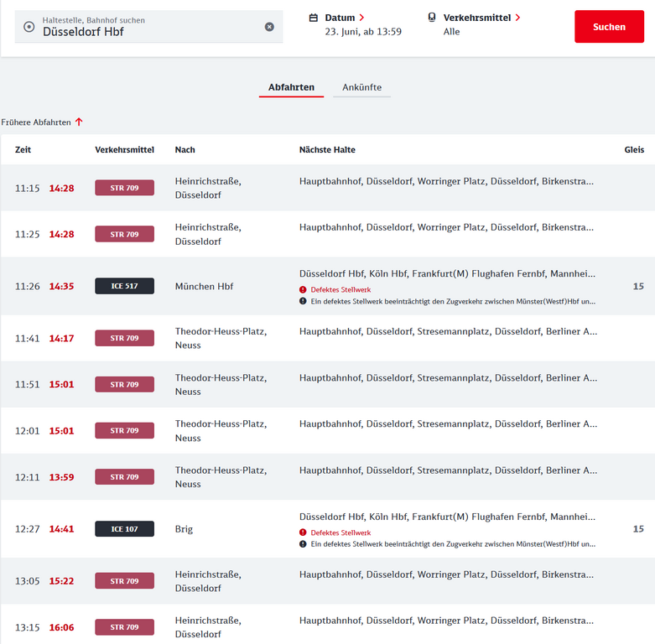Click next stops of ICE 517 row
Screen dimensions: 655x644
(x=447, y=274)
